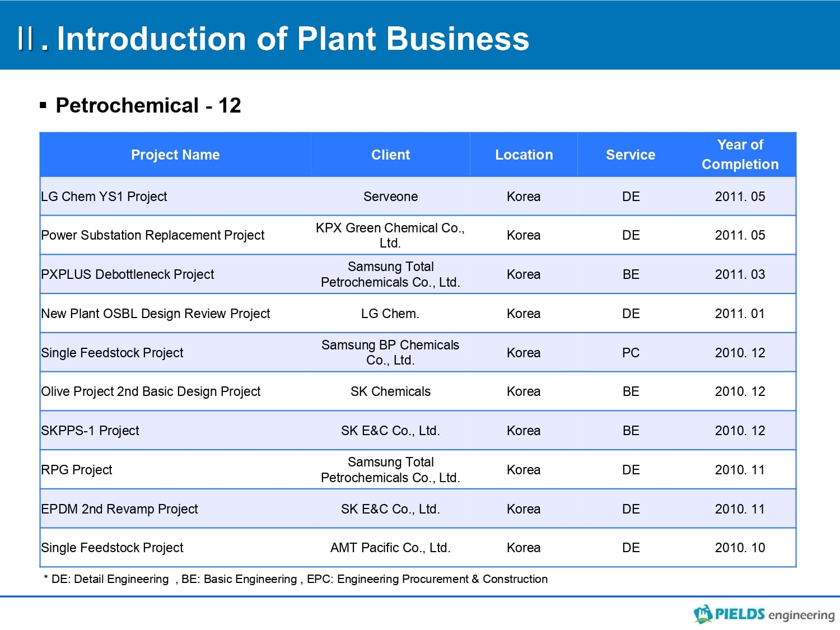Click 'Korea' in the SKPPS-1 Project row
The height and width of the screenshot is (630, 840).
point(524,431)
